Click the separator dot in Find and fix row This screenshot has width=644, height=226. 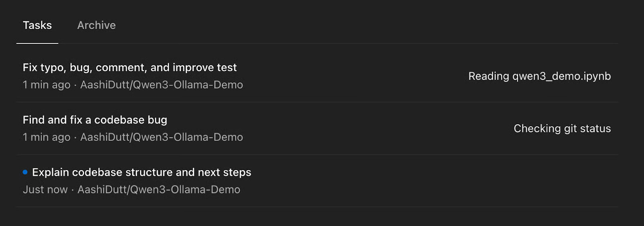click(75, 138)
